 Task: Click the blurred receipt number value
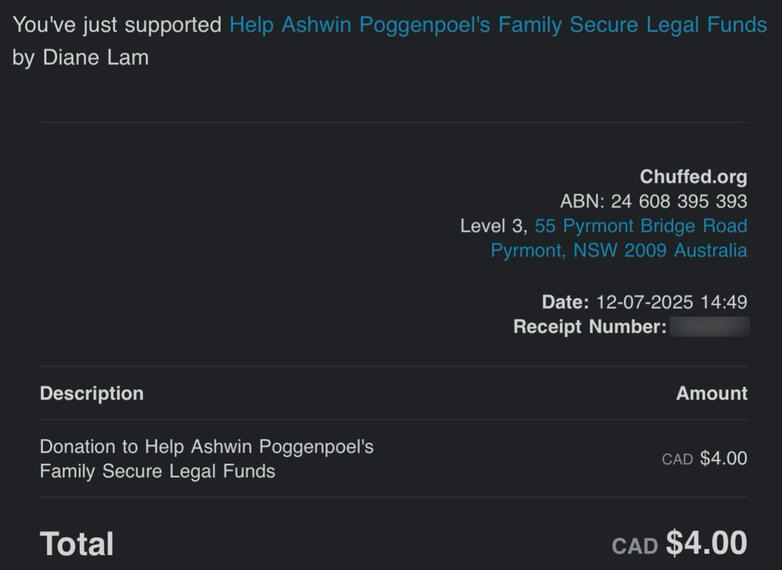point(709,327)
